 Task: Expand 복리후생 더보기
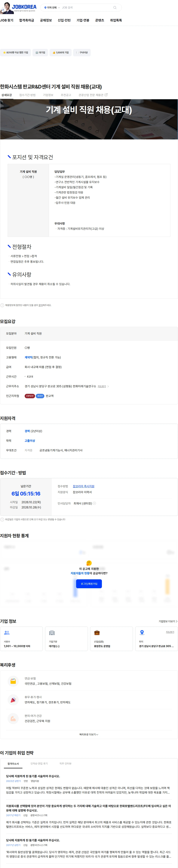(89, 735)
